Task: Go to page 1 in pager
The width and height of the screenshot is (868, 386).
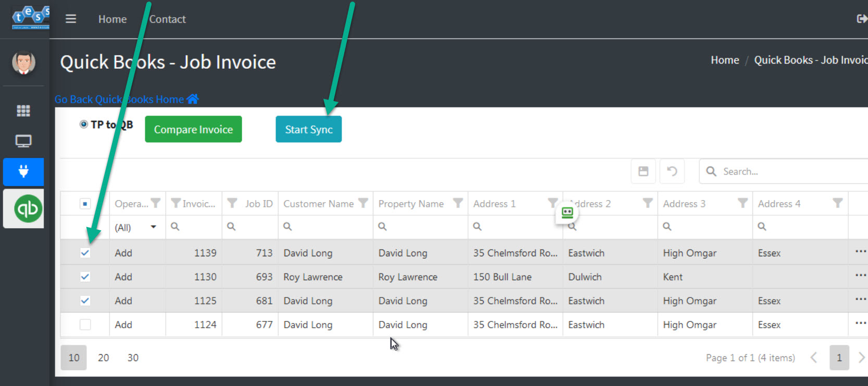Action: tap(839, 358)
